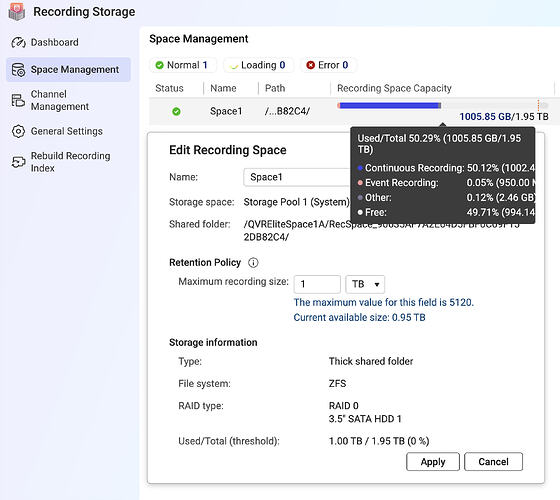This screenshot has height=500, width=560.
Task: Click the Loading spinner icon
Action: tap(234, 66)
